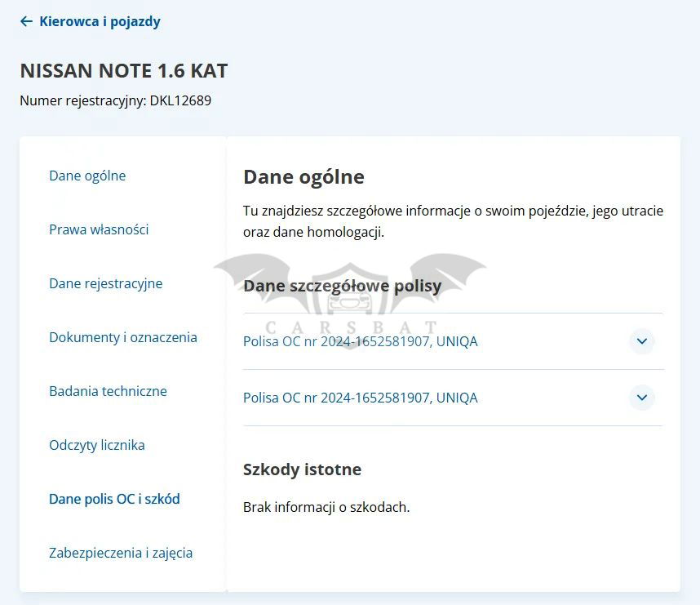Click the first Polisa OC UNIQA text
700x605 pixels.
360,341
